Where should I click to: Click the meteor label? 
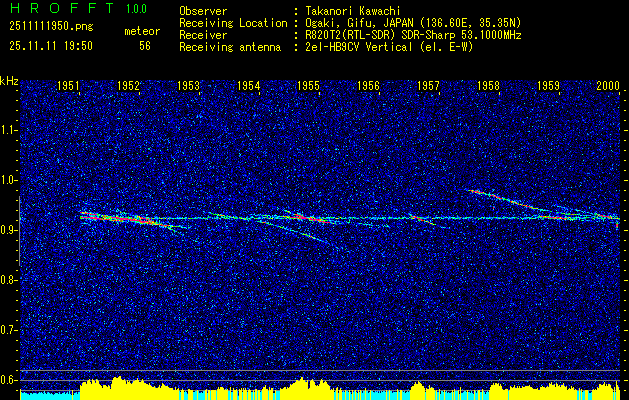pos(142,31)
